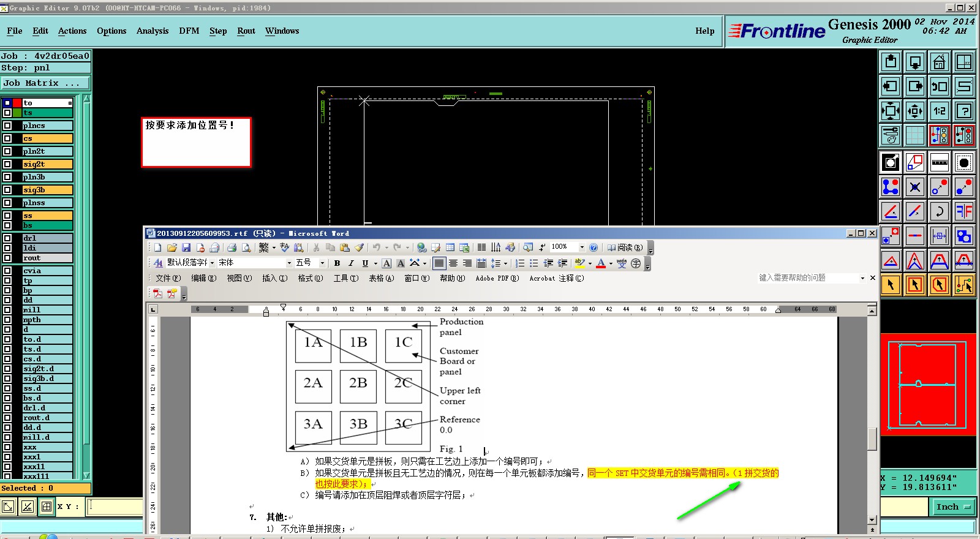Open the Inch units dropdown
Screen dimensions: 980x539
click(954, 507)
